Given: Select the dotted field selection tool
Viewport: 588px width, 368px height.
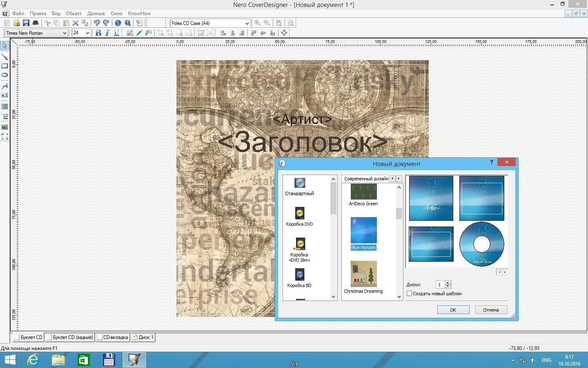Looking at the screenshot, I should point(4,137).
